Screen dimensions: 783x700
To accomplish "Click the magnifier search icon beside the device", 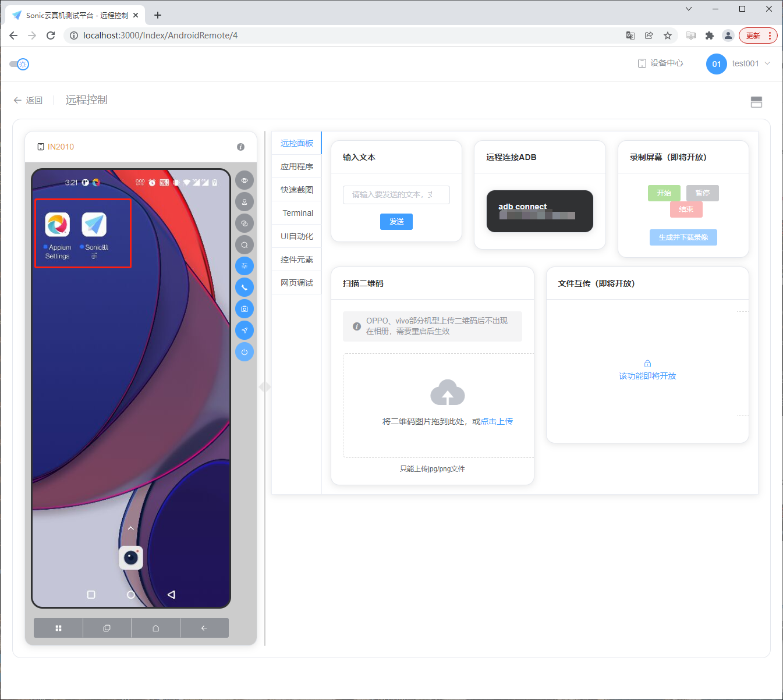I will click(245, 245).
